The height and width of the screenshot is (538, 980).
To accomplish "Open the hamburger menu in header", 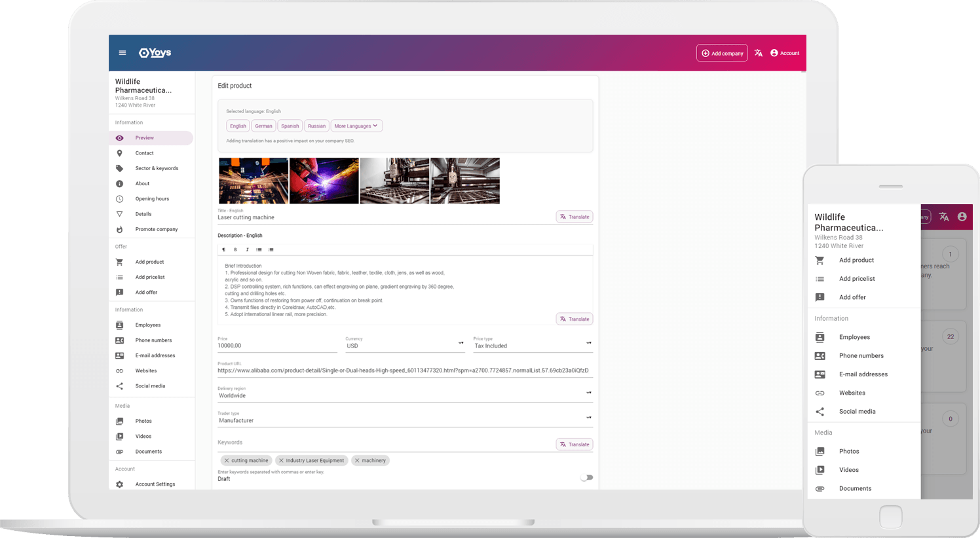I will pos(122,53).
